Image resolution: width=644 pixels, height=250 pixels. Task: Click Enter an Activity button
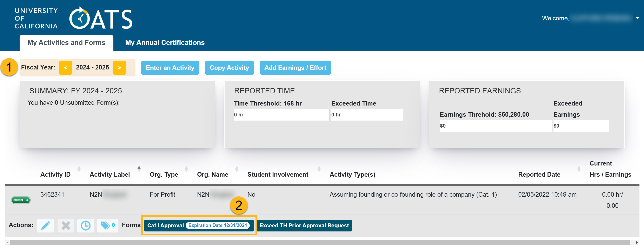[170, 68]
